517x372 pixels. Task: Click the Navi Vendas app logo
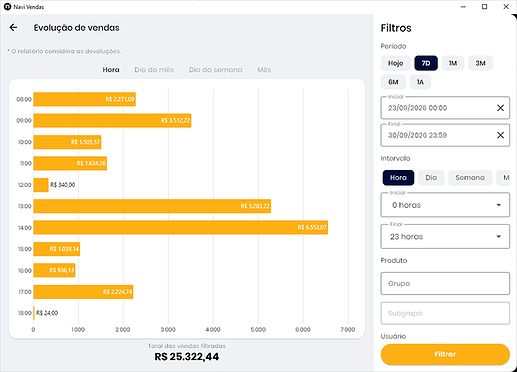[7, 7]
